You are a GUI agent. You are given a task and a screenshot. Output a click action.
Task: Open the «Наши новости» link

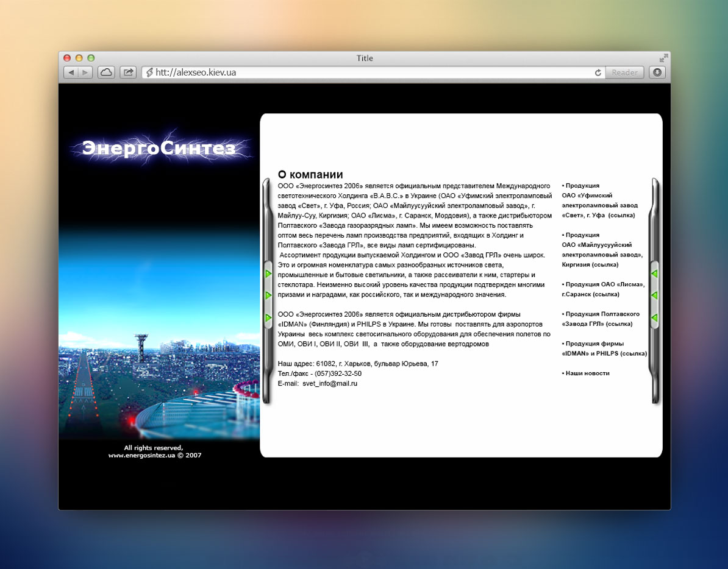[x=587, y=373]
